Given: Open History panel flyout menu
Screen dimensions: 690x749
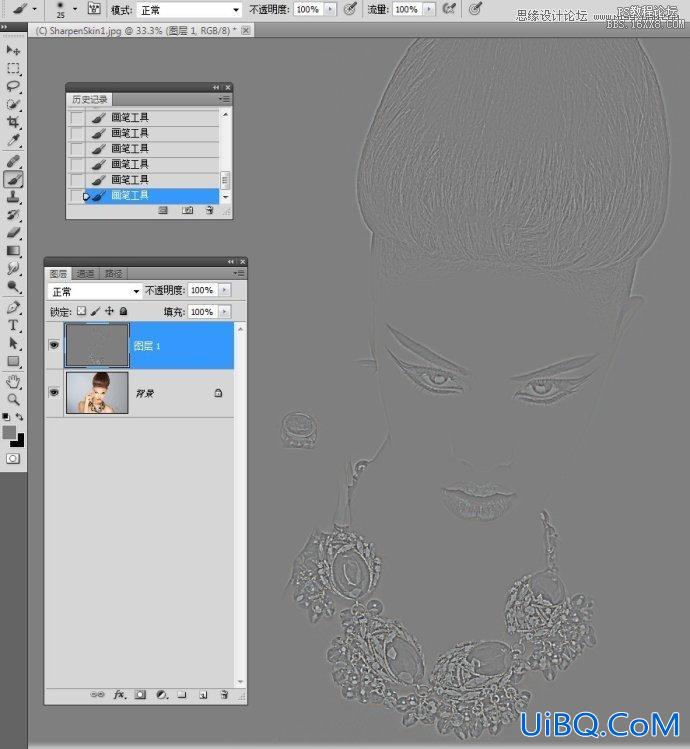Looking at the screenshot, I should click(224, 99).
